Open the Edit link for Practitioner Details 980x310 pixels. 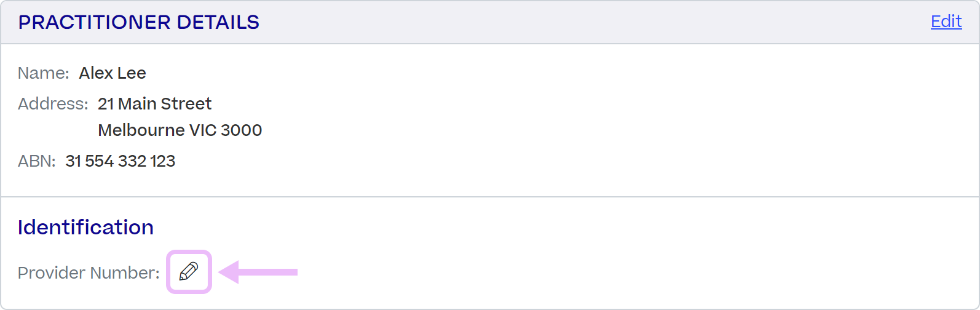[946, 22]
